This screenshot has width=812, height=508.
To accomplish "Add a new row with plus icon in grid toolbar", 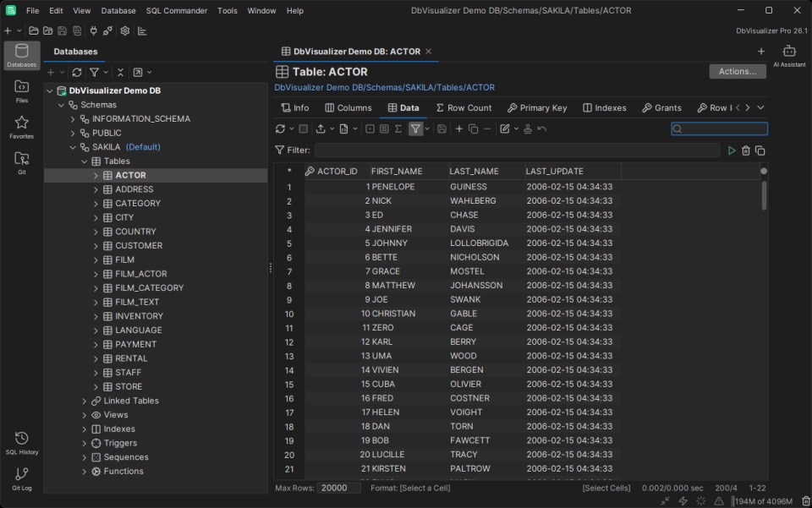I will point(458,128).
